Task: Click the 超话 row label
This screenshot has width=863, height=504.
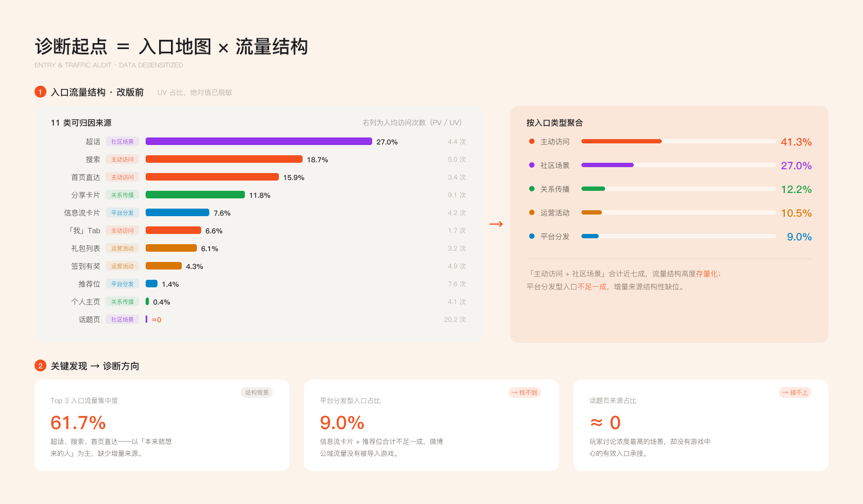Action: 93,141
